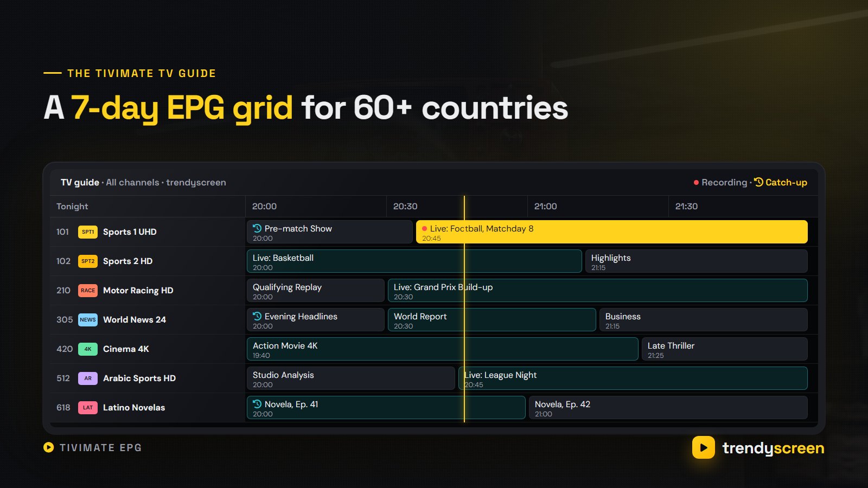Click the red recording dot on Live: Football

424,229
